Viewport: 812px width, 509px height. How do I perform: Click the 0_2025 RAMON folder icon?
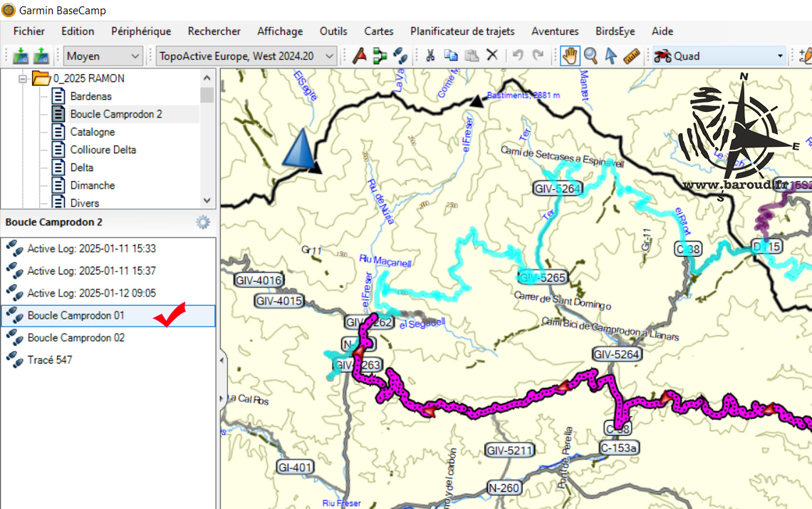[x=41, y=78]
